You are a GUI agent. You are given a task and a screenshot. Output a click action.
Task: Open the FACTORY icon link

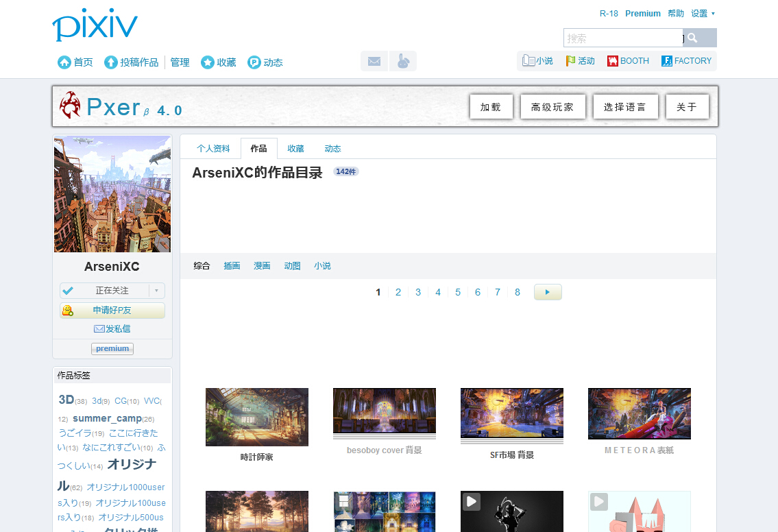667,61
